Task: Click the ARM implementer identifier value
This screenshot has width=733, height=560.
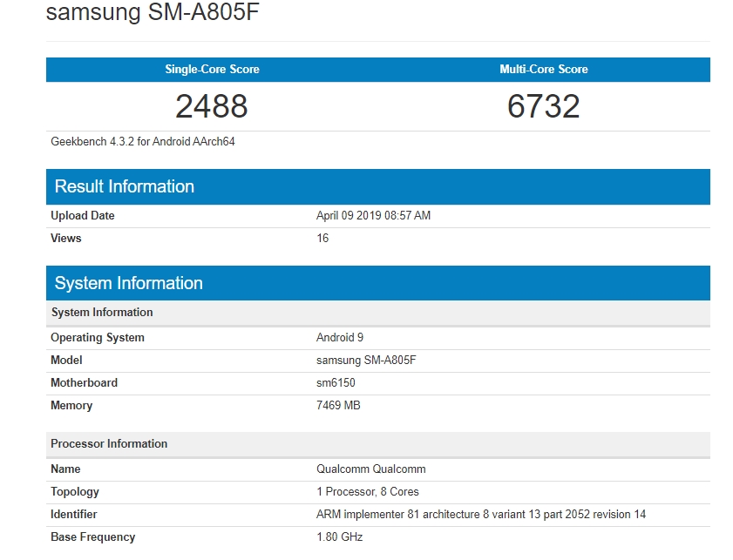Action: pyautogui.click(x=481, y=515)
